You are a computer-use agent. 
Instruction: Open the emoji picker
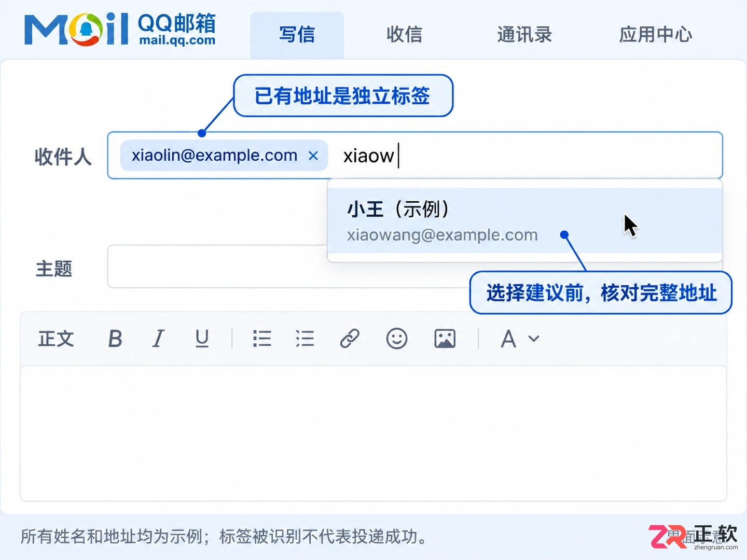(x=397, y=339)
